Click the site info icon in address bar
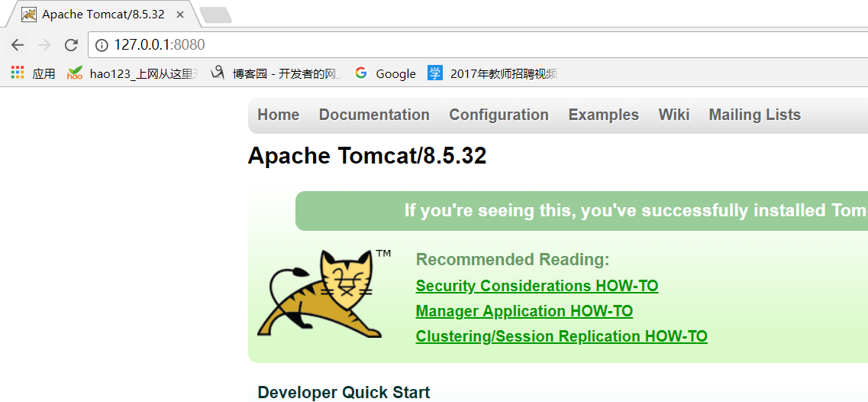Image resolution: width=868 pixels, height=402 pixels. [x=102, y=45]
